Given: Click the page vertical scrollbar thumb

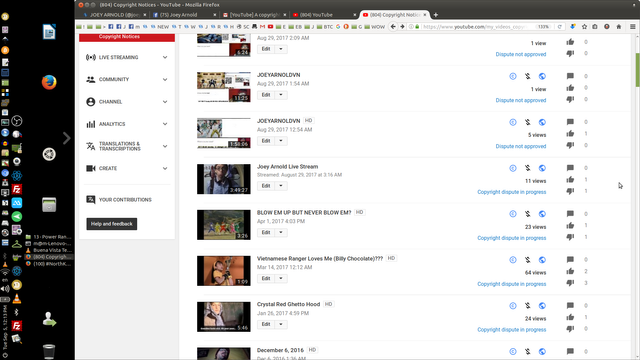Looking at the screenshot, I should click(637, 69).
